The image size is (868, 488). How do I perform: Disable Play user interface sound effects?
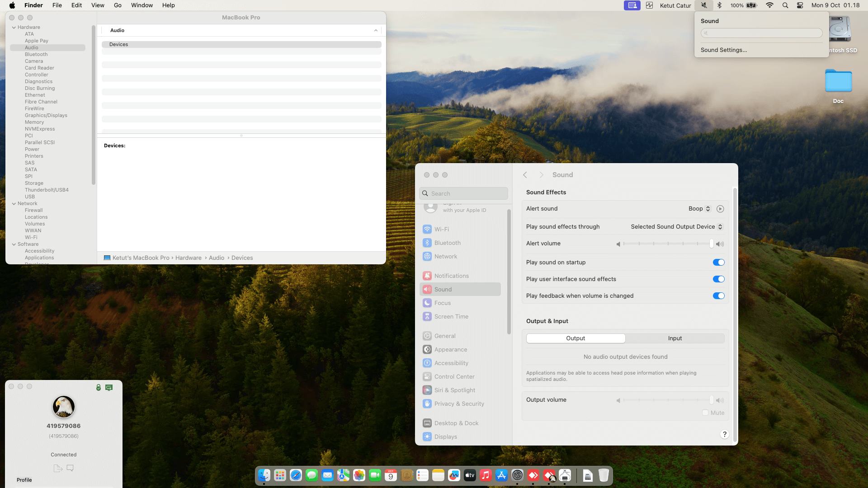coord(718,279)
